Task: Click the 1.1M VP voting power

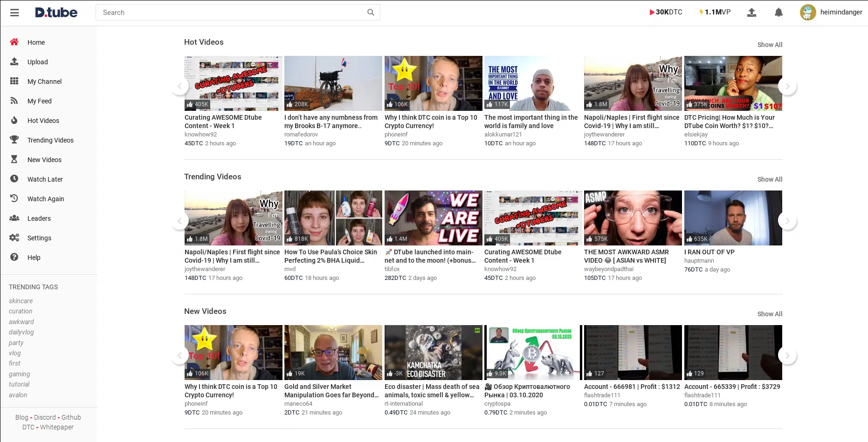Action: pyautogui.click(x=715, y=12)
